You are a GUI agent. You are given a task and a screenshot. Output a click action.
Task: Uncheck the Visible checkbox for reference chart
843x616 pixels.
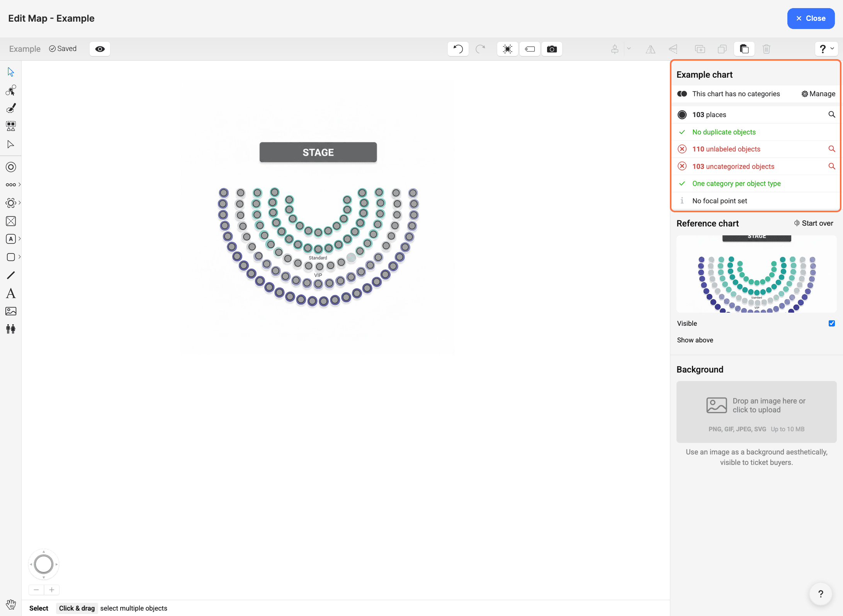[831, 323]
